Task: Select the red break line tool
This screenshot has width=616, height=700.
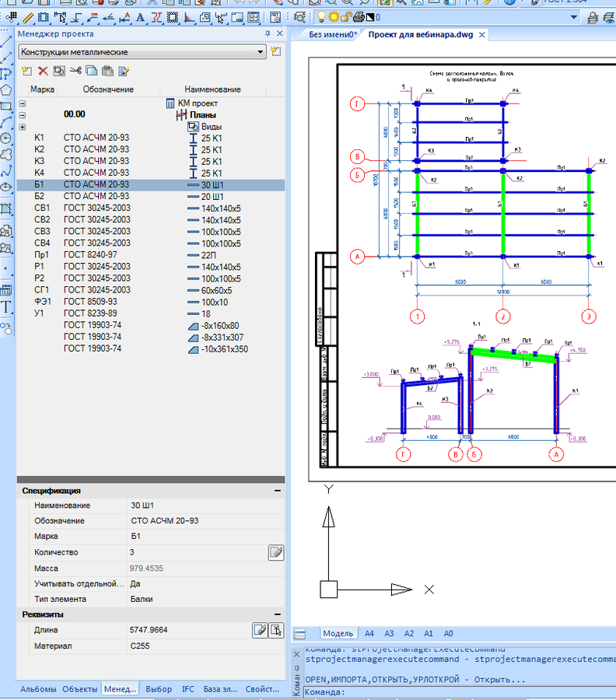Action: pos(156,17)
